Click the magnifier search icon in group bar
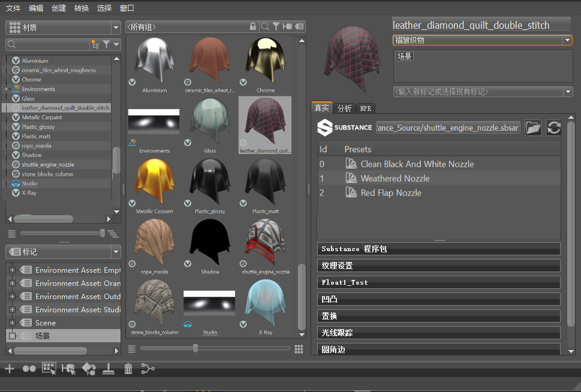Screen dimensions: 581x392 point(265,26)
